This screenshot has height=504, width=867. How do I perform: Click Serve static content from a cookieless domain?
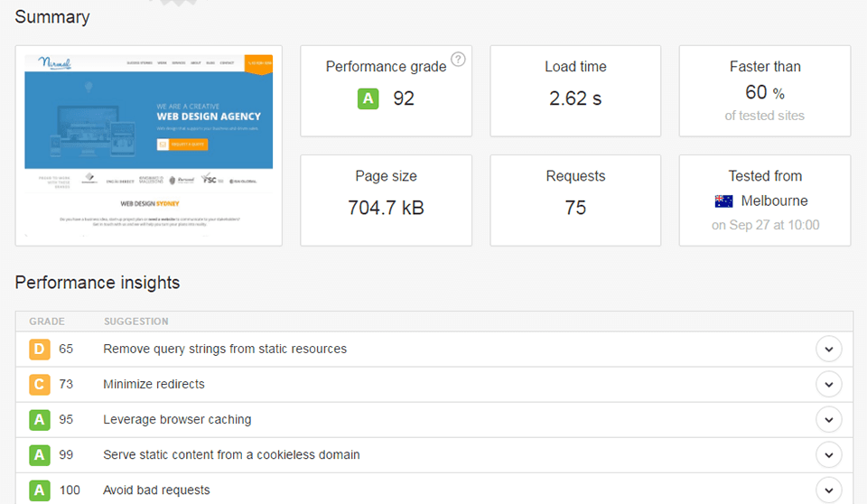coord(231,454)
